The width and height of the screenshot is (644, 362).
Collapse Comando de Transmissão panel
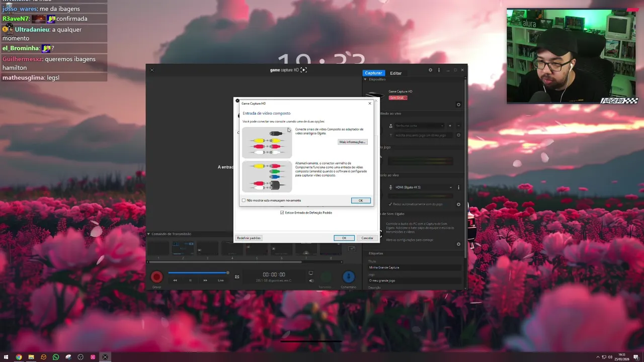148,234
